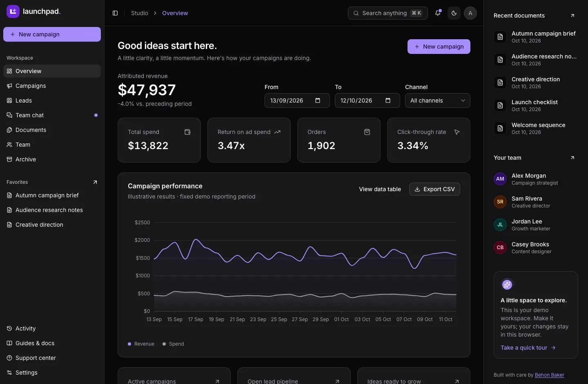Open the Open lead pipeline card arrow
Screen dimensions: 588x384
click(337, 382)
